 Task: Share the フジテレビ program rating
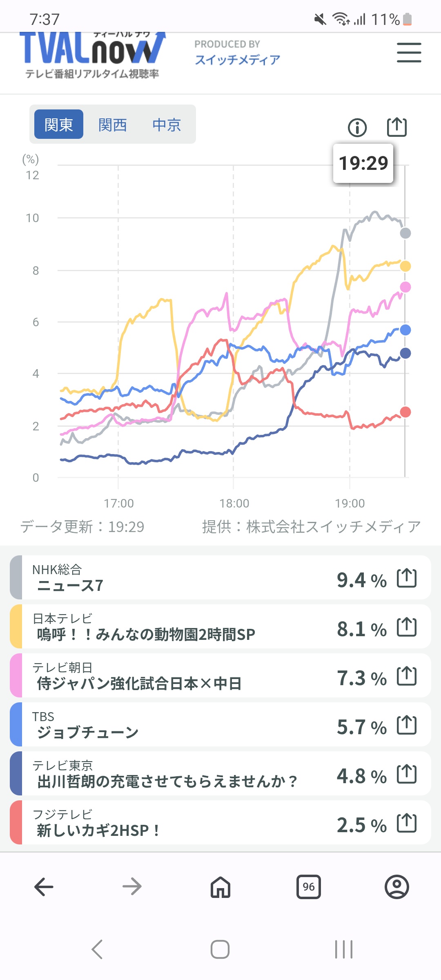(407, 823)
